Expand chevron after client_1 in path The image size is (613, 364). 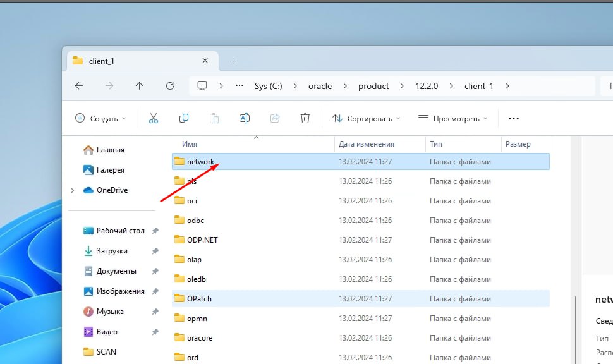pyautogui.click(x=507, y=86)
